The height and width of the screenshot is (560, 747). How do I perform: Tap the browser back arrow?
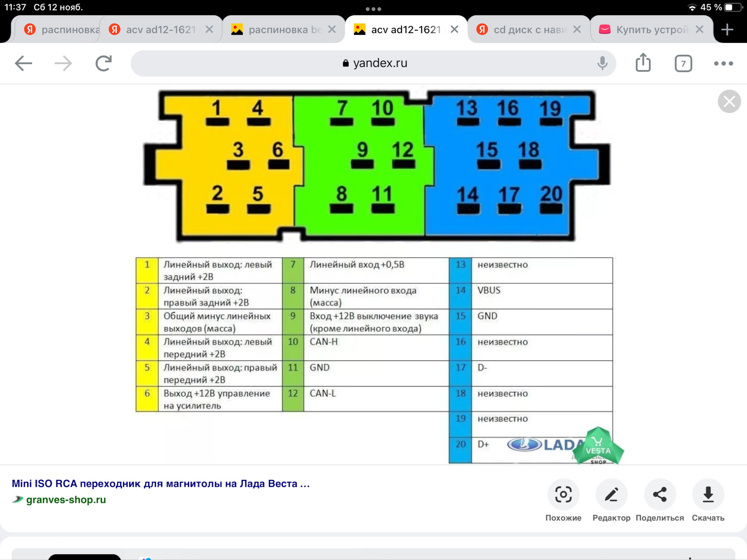pos(23,63)
